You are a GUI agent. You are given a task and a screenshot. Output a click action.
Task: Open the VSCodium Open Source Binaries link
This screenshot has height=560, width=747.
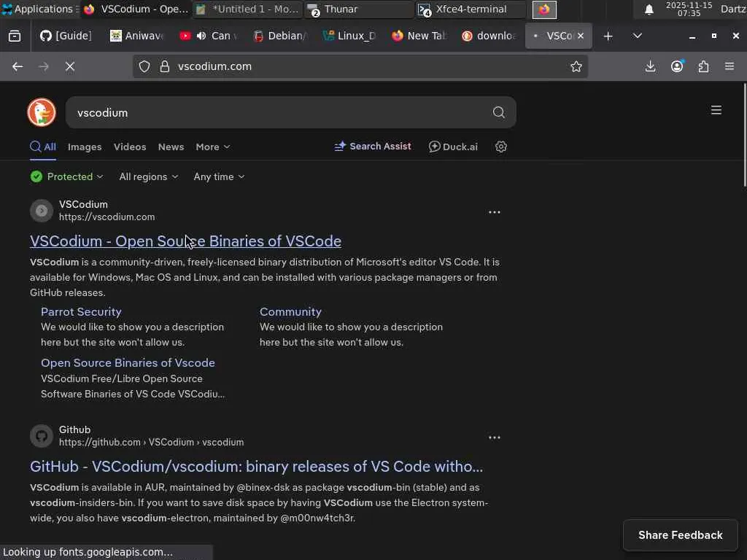point(185,241)
